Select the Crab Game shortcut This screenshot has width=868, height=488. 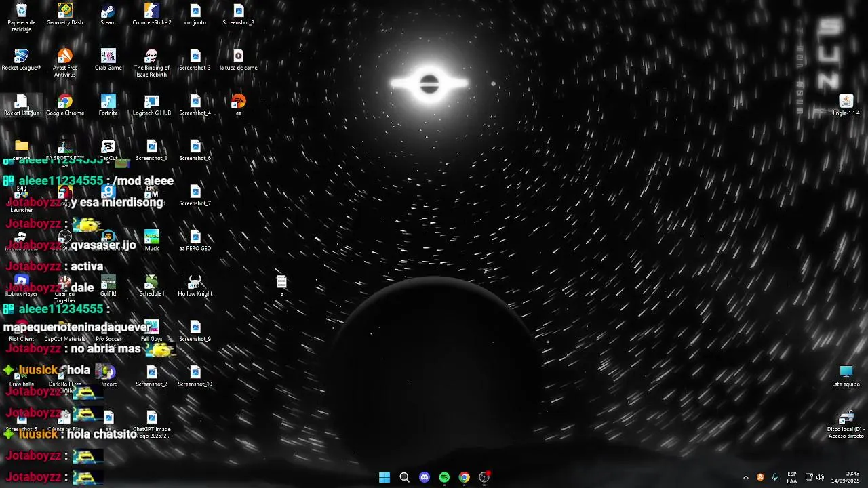pos(108,60)
